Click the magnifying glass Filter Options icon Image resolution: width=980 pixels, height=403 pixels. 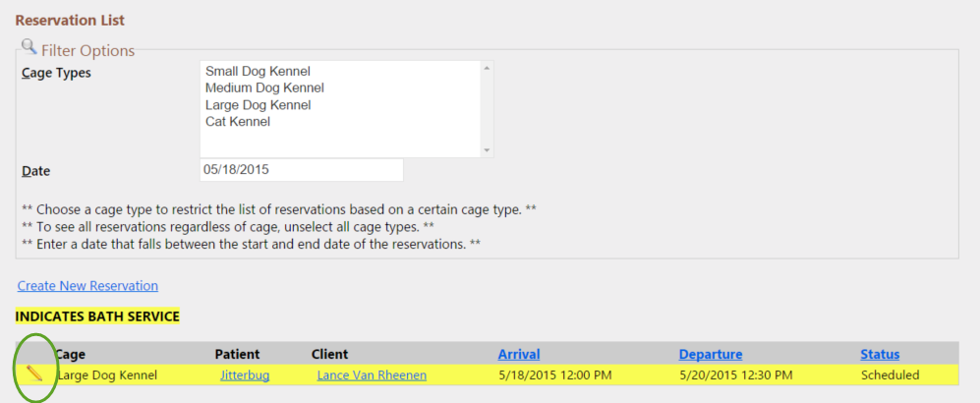click(29, 46)
